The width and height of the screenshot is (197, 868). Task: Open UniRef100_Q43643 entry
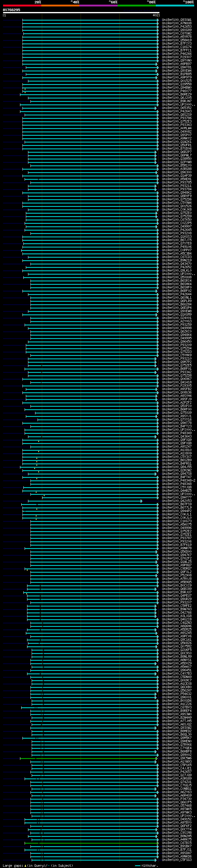[177, 436]
